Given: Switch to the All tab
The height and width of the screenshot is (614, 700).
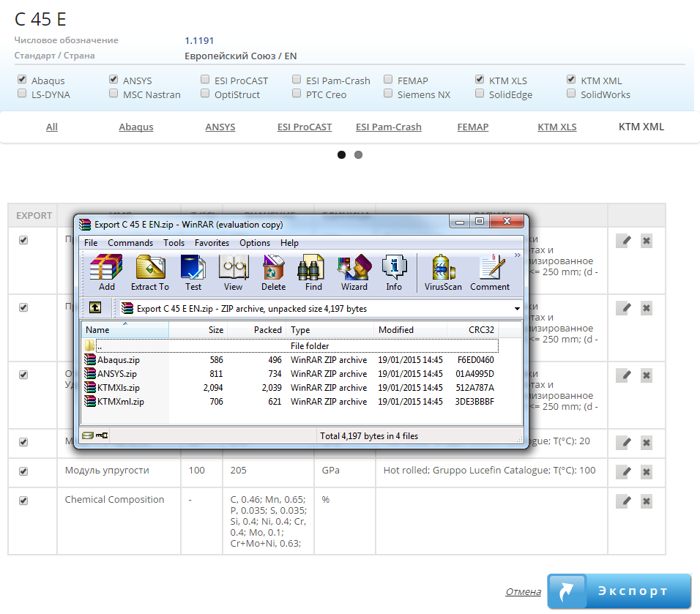Looking at the screenshot, I should (x=52, y=127).
